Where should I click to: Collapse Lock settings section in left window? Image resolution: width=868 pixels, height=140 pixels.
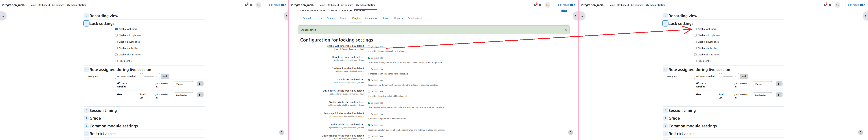86,24
